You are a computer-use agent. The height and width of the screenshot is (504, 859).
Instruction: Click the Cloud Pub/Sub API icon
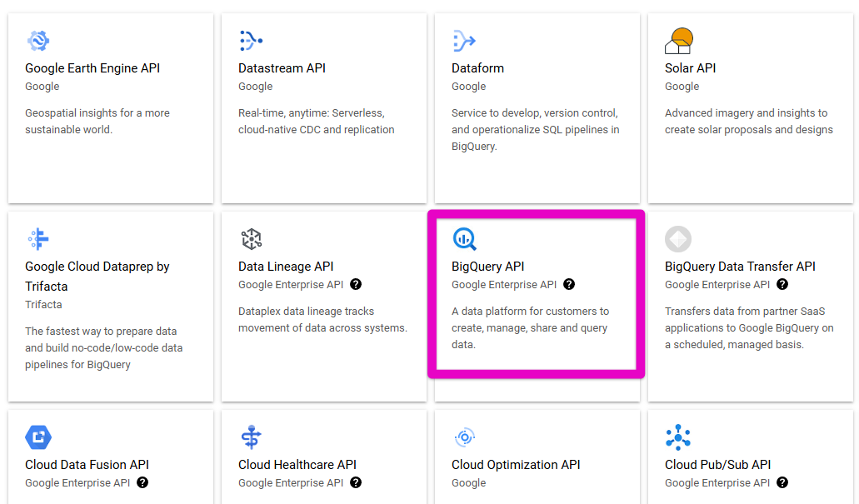click(x=678, y=437)
